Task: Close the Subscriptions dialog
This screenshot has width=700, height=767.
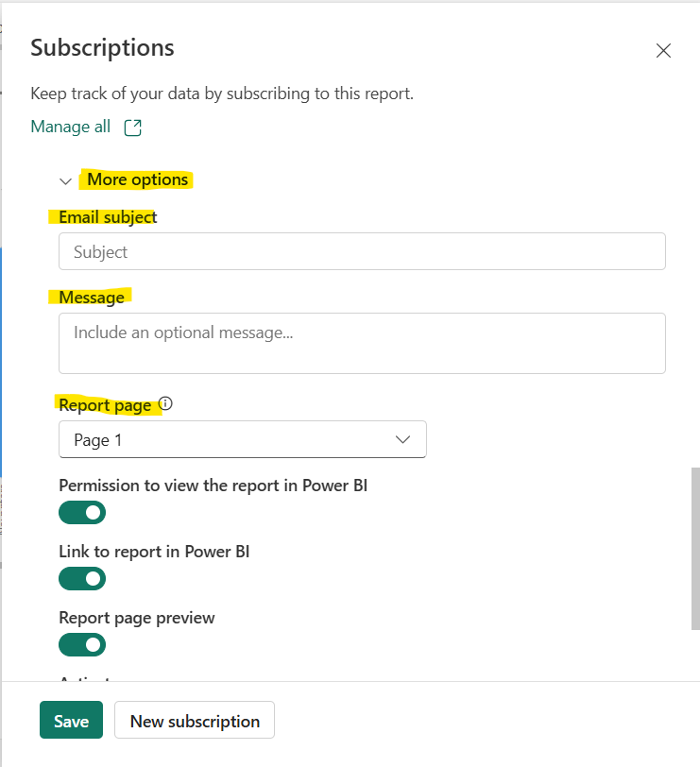Action: [663, 50]
